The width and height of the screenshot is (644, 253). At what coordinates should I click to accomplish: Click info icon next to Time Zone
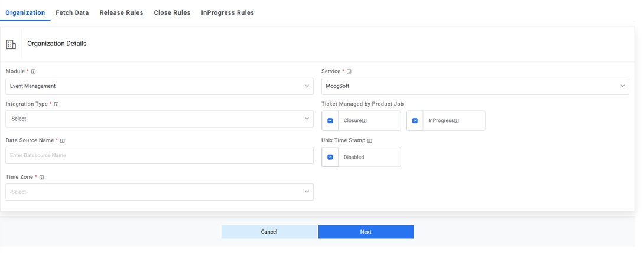(42, 177)
